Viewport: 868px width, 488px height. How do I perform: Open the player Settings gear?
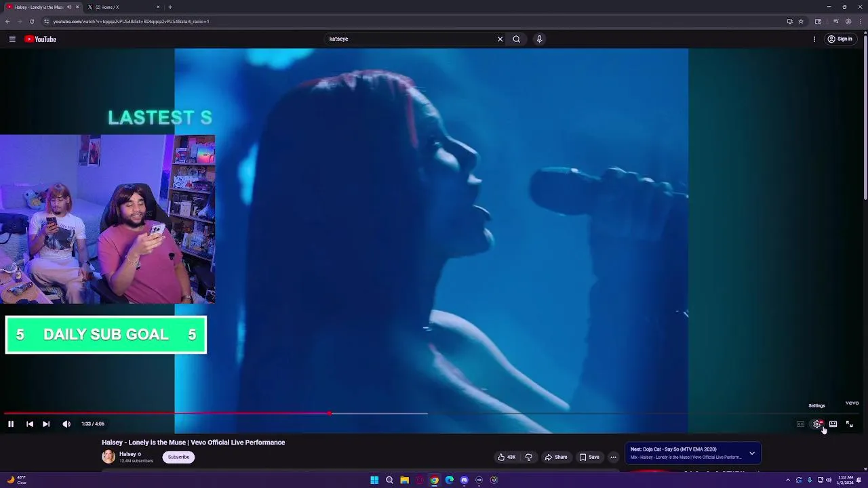click(817, 424)
